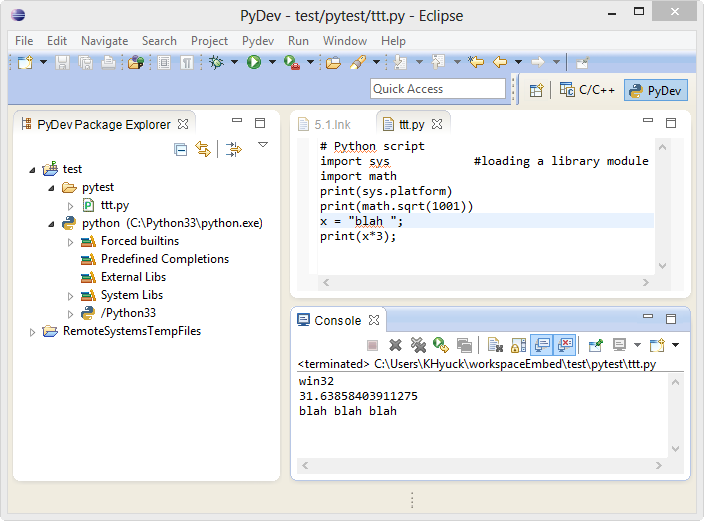Click Last Edit Location arrow icon
Image resolution: width=704 pixels, height=521 pixels.
click(x=476, y=62)
